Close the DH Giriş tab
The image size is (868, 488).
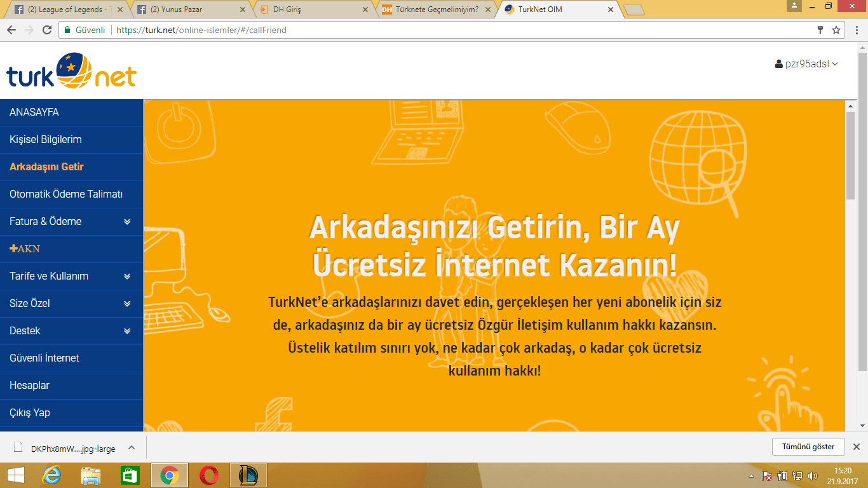pyautogui.click(x=365, y=10)
